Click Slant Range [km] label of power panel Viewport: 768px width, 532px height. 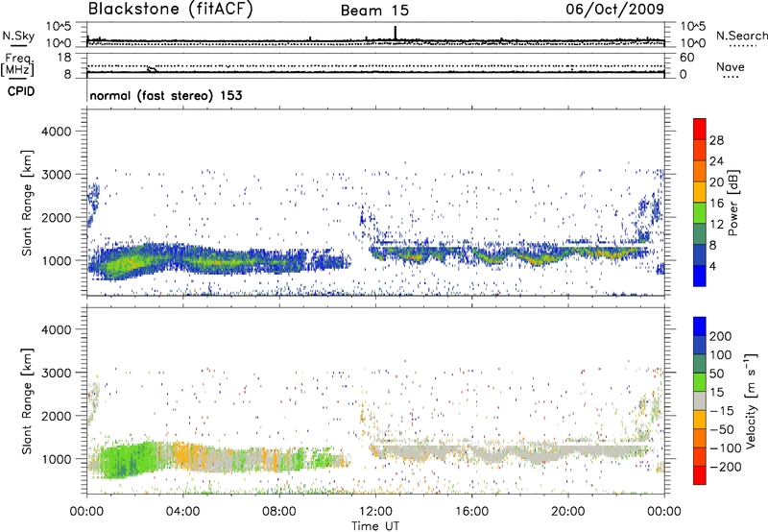(x=28, y=203)
